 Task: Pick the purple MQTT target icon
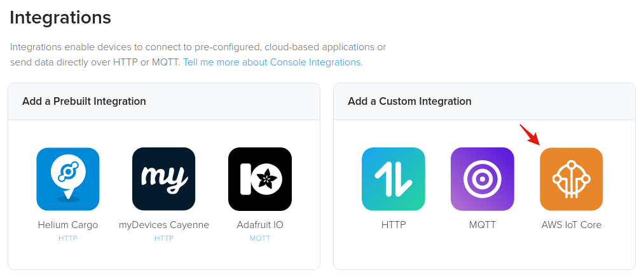482,179
